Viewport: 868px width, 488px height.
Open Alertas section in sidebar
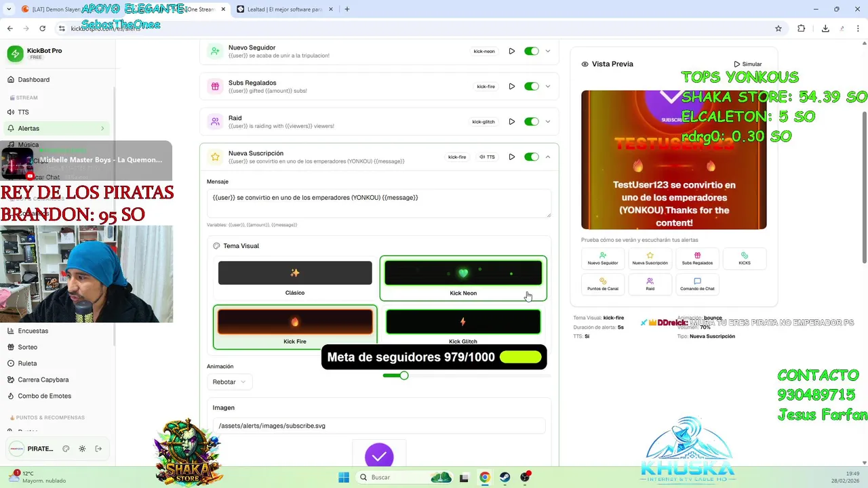point(56,128)
